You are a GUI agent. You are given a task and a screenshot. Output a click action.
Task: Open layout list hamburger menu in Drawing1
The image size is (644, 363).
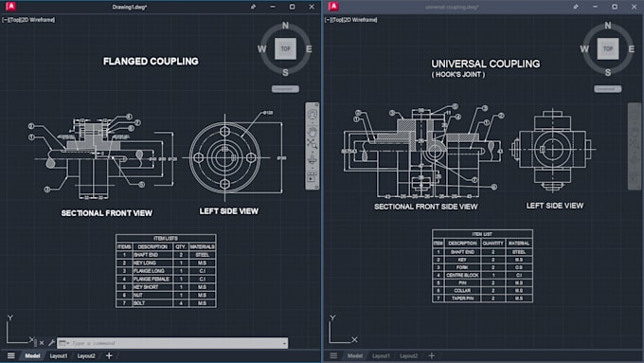11,355
